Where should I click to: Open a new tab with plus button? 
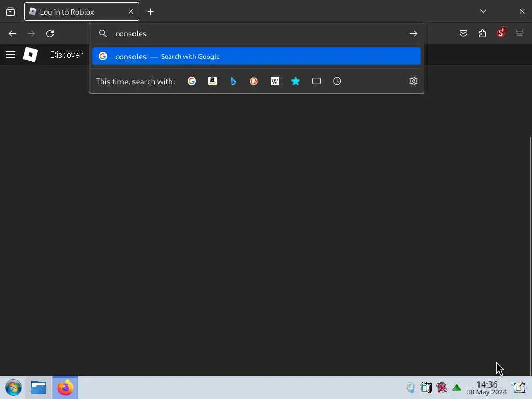tap(150, 12)
